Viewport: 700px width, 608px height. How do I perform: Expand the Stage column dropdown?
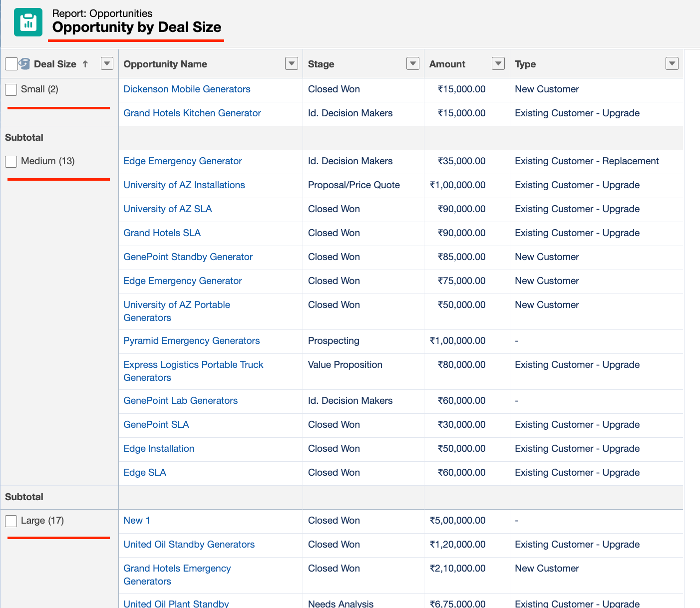point(412,63)
